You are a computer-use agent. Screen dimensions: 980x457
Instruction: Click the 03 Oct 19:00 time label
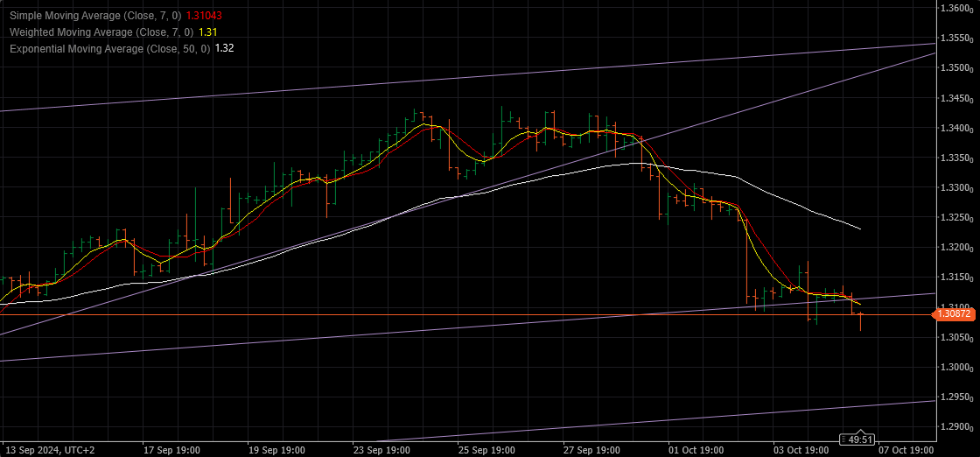point(801,450)
